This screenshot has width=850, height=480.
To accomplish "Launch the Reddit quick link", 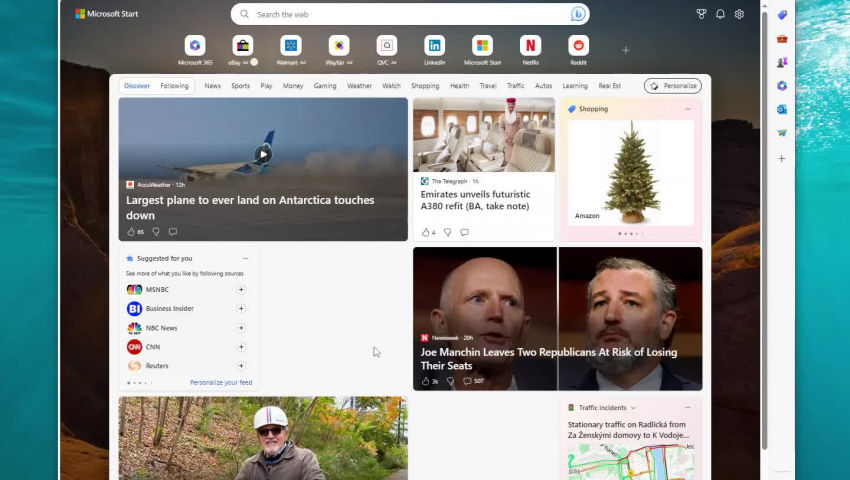I will tap(578, 46).
